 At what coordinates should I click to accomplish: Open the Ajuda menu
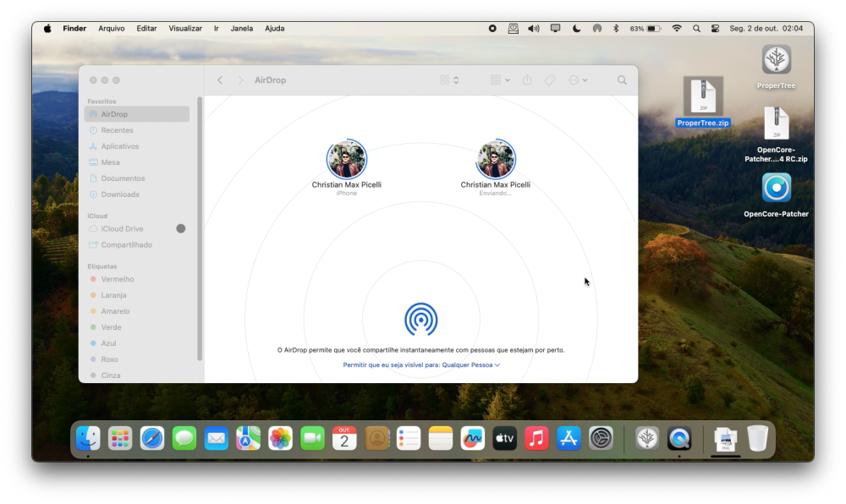[275, 29]
